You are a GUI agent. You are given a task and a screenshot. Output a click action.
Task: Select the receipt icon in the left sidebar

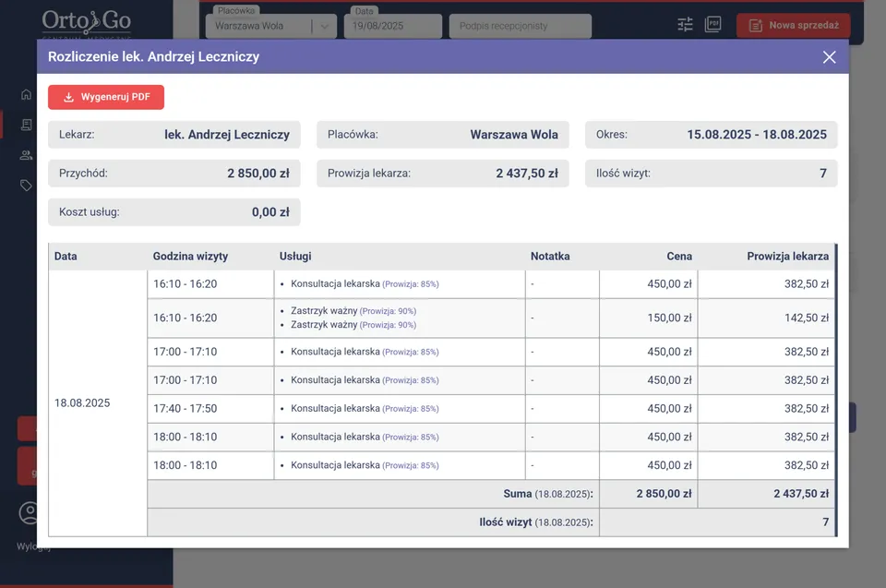click(x=26, y=125)
